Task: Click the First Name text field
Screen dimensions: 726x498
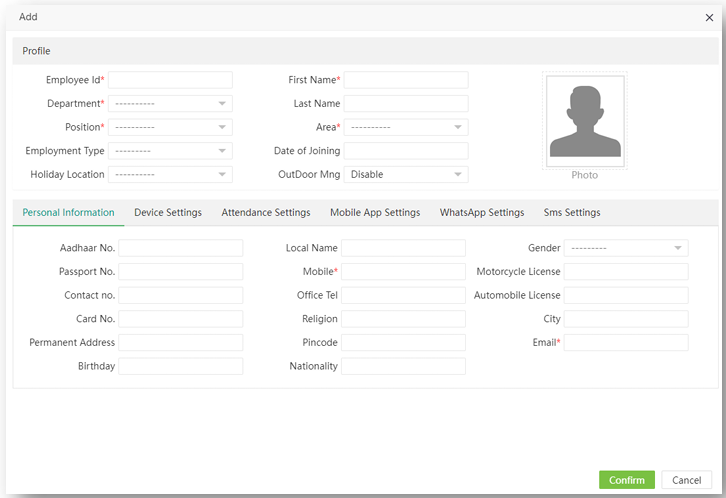Action: click(406, 80)
